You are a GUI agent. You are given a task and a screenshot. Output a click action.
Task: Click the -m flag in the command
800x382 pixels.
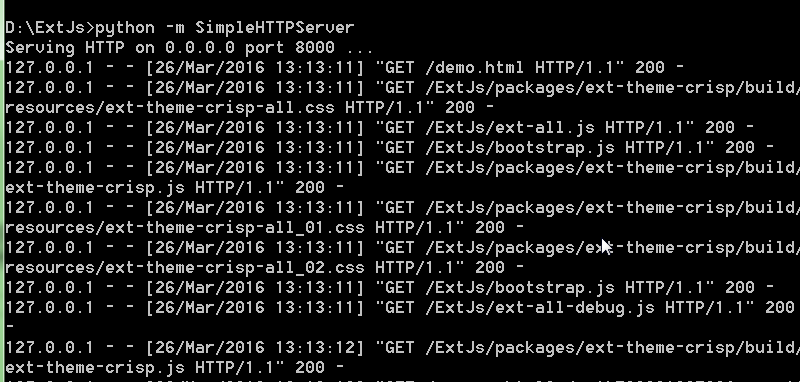[175, 28]
